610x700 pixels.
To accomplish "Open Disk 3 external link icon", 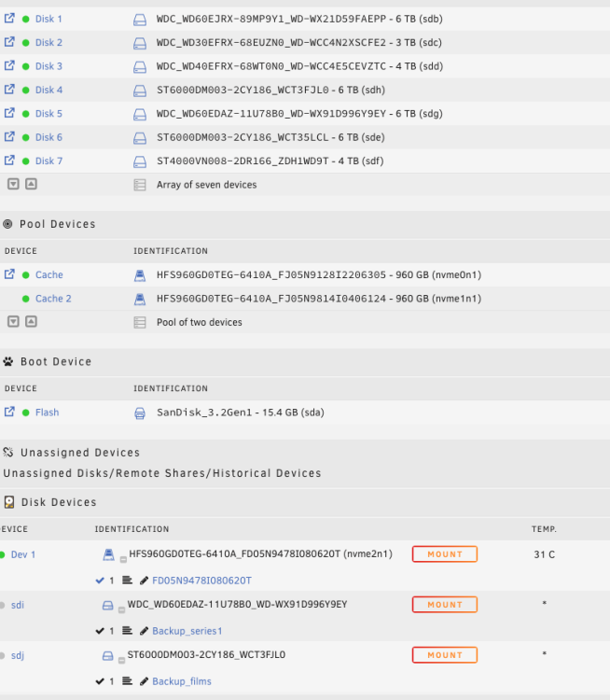I will [9, 65].
